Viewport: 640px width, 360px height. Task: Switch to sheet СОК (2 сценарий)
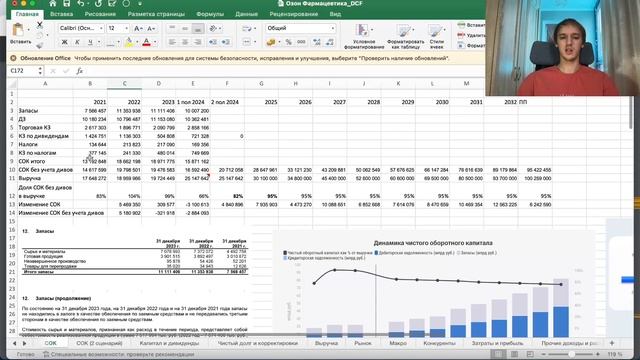pos(99,343)
